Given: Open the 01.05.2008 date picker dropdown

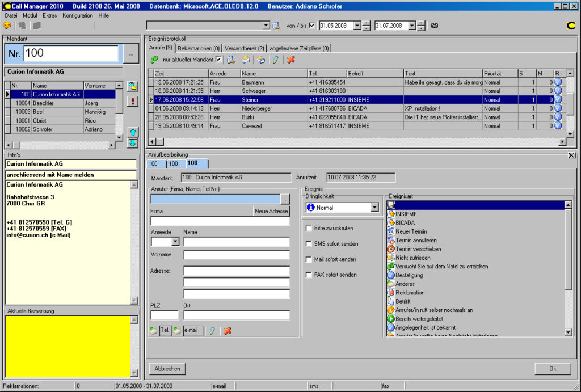Looking at the screenshot, I should (357, 25).
